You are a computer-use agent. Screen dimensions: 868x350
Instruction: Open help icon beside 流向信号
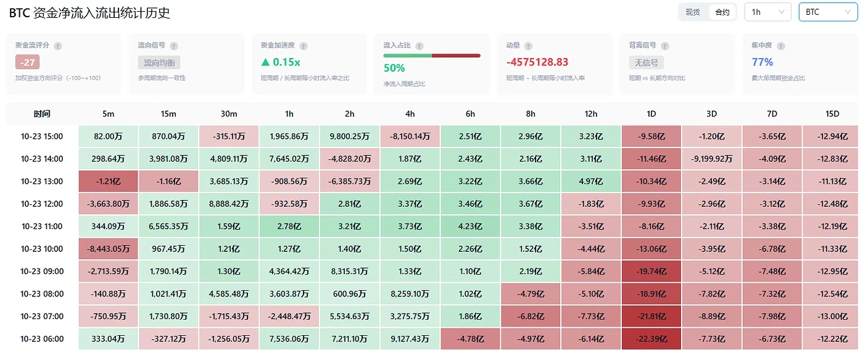174,46
